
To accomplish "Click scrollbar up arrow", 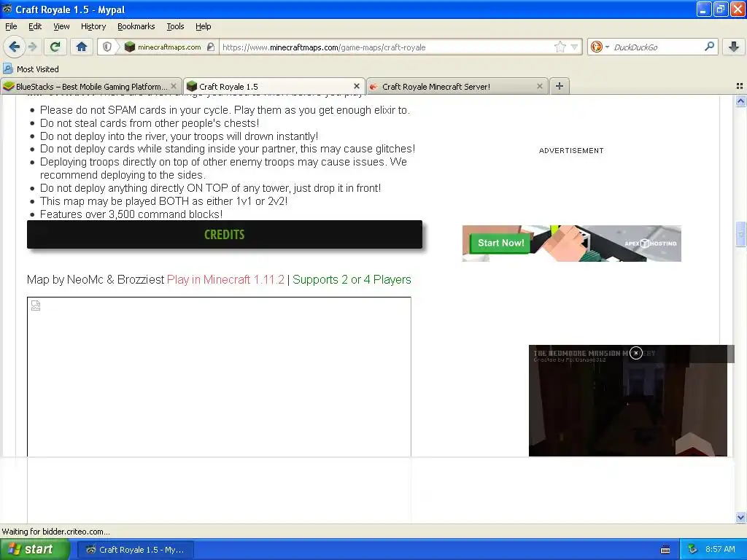I will click(740, 101).
